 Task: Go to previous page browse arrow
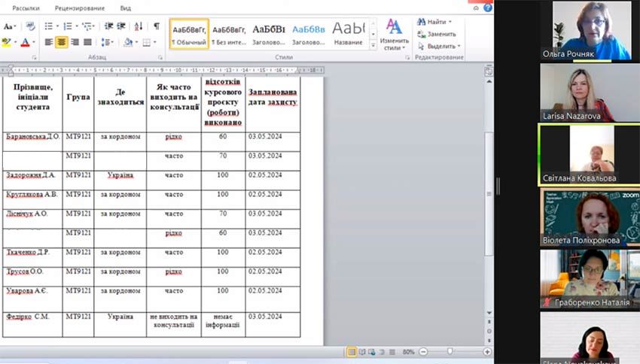tap(489, 322)
